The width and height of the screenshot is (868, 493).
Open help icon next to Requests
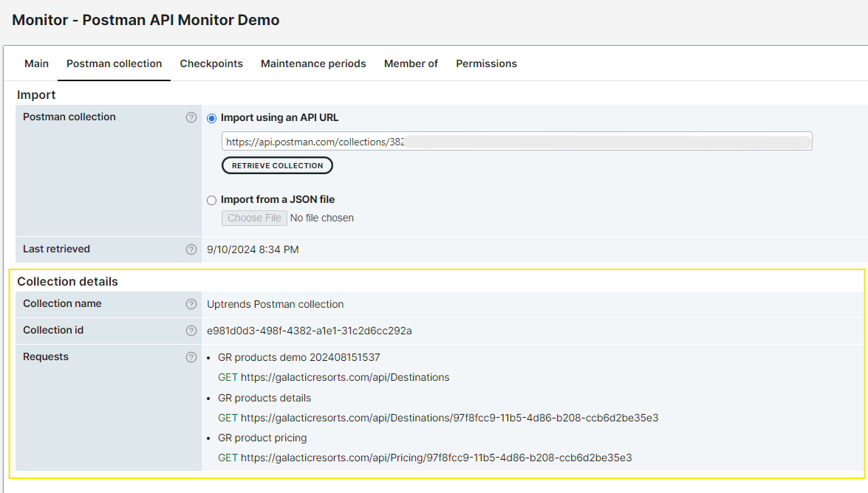191,357
